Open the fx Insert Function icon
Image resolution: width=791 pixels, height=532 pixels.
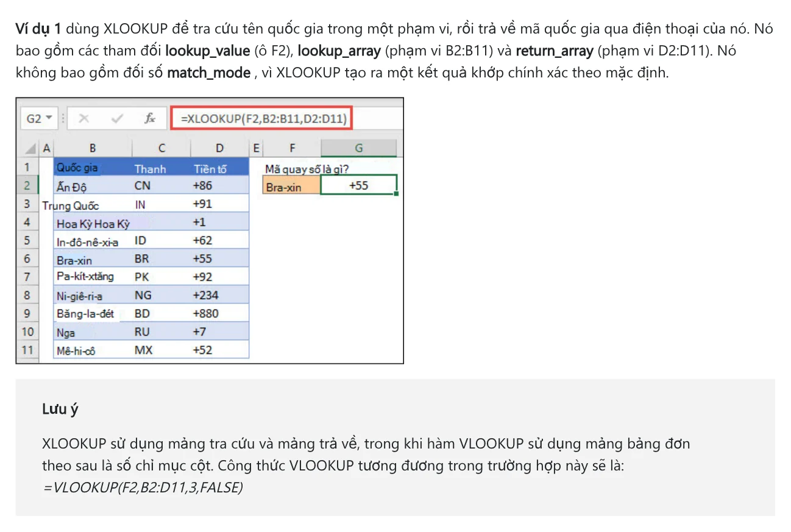pos(149,118)
